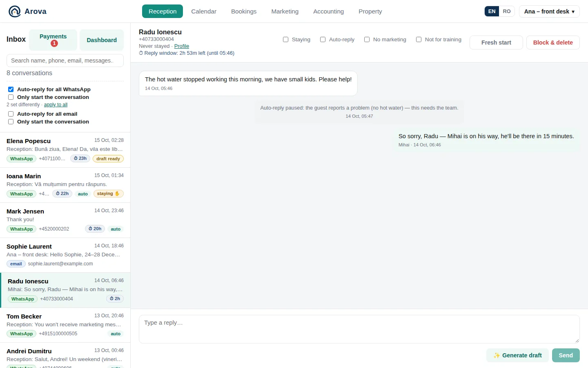Go to the Marketing tab
588x368 pixels.
pos(285,11)
